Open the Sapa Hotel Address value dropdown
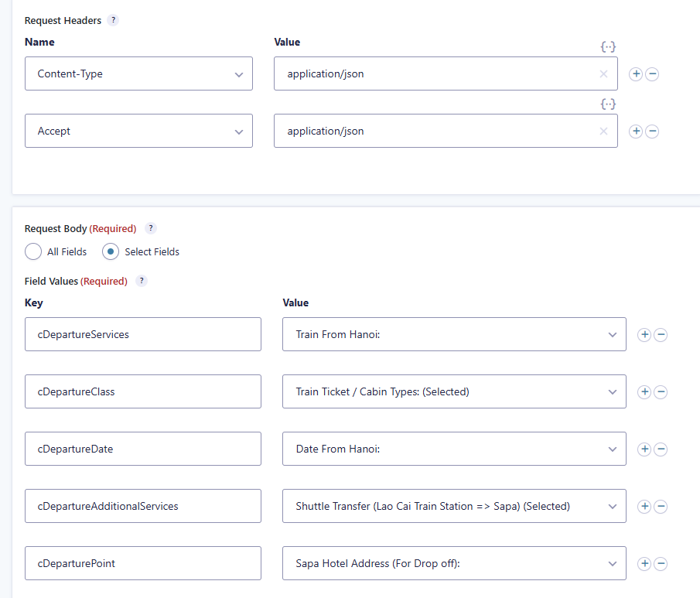Image resolution: width=700 pixels, height=598 pixels. click(454, 564)
